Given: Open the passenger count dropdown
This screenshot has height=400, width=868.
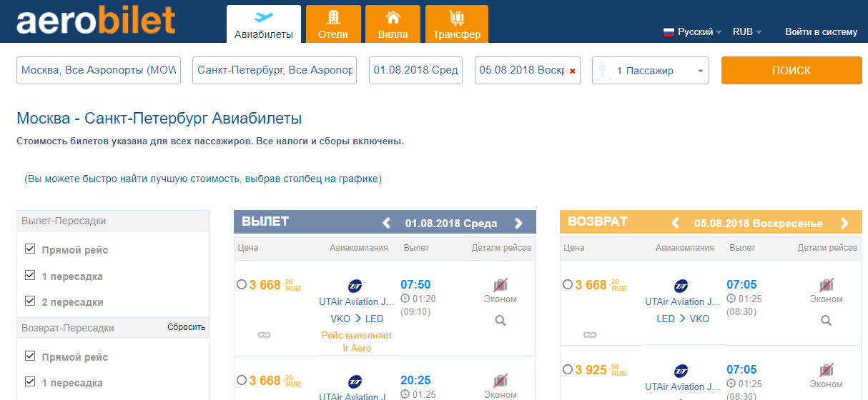Looking at the screenshot, I should point(650,71).
